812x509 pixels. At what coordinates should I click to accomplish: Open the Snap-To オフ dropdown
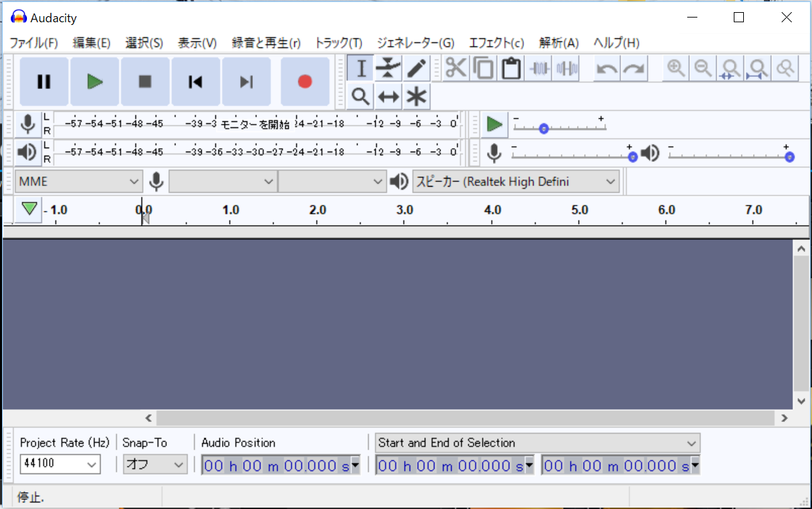tap(155, 464)
